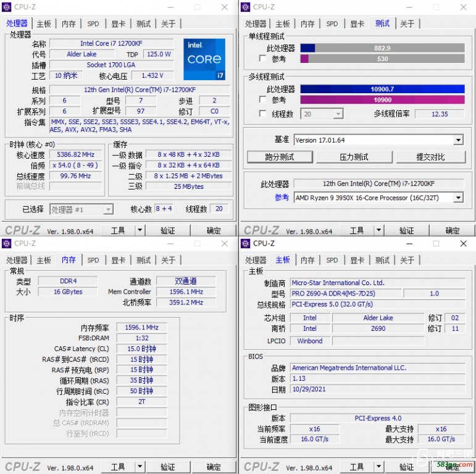Click the 三级 cache 25 MBytes value

[188, 186]
